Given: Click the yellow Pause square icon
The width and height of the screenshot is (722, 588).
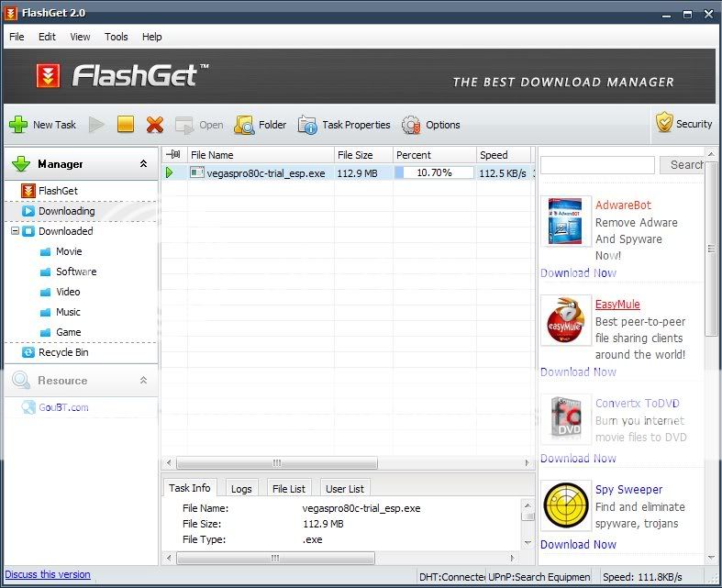Looking at the screenshot, I should pos(126,125).
